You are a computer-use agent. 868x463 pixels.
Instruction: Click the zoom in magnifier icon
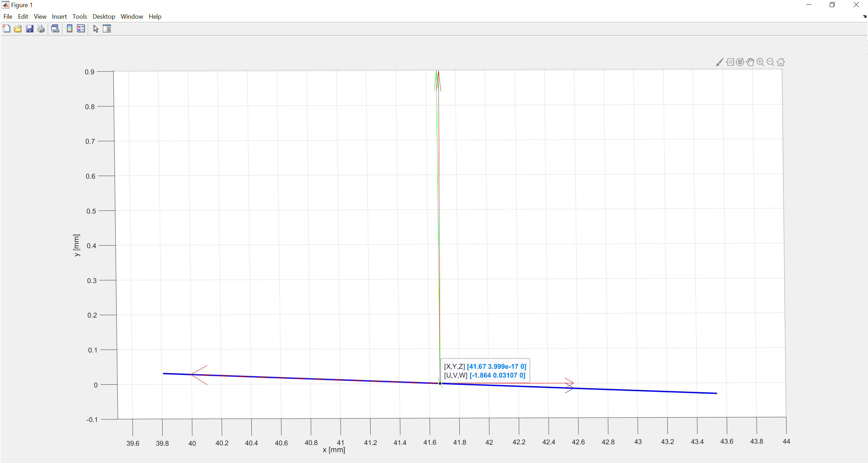click(760, 62)
